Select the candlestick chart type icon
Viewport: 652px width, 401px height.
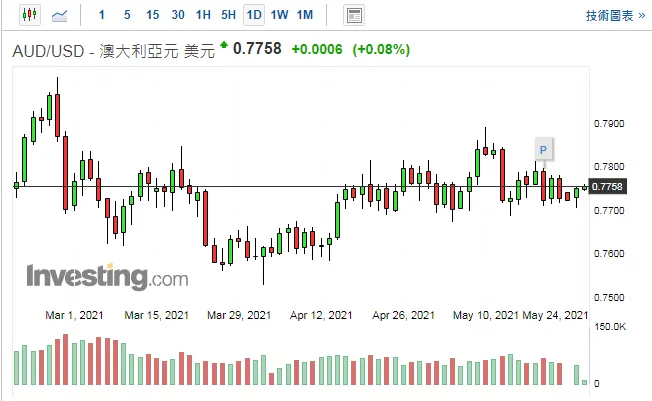click(x=30, y=15)
